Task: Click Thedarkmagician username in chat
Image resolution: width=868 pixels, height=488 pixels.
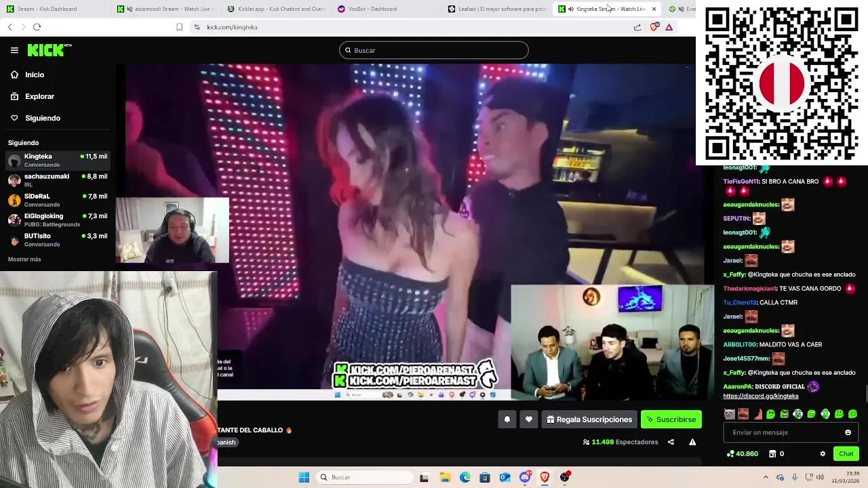Action: click(749, 289)
